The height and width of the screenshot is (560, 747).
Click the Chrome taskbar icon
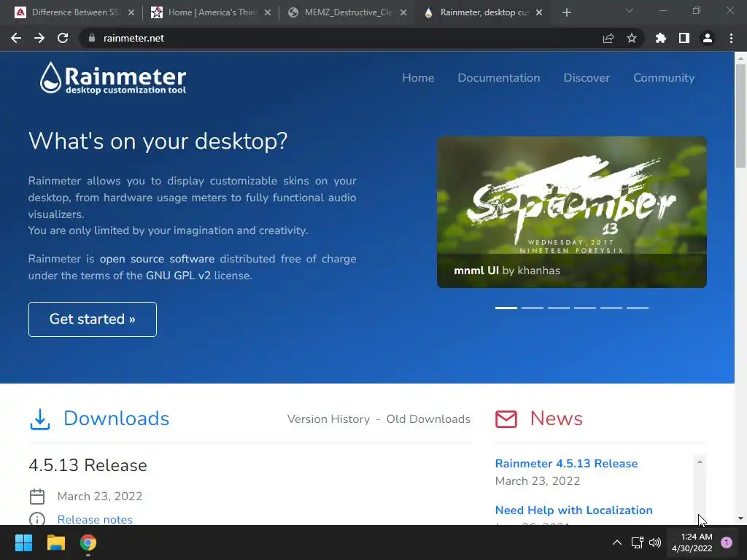pyautogui.click(x=88, y=542)
